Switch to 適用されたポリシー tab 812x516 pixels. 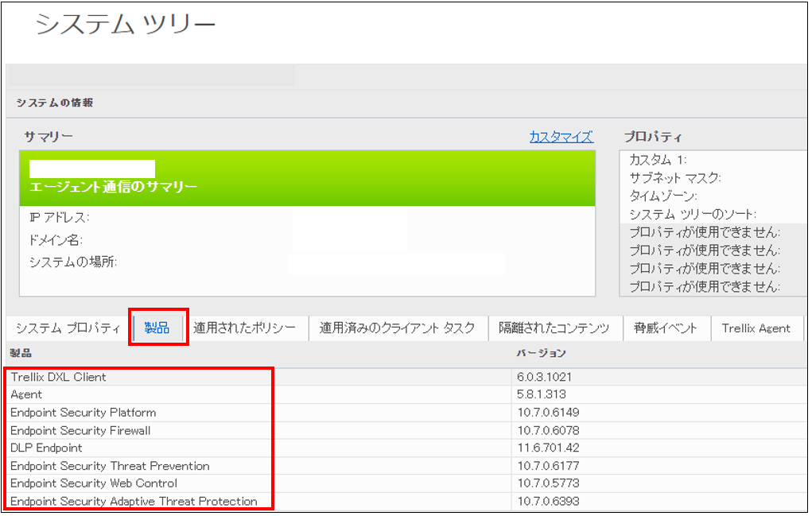tap(244, 328)
